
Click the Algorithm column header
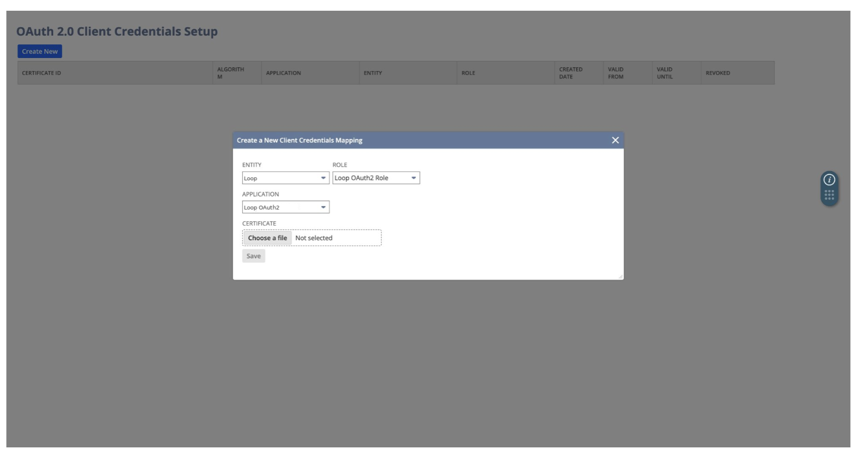click(230, 73)
